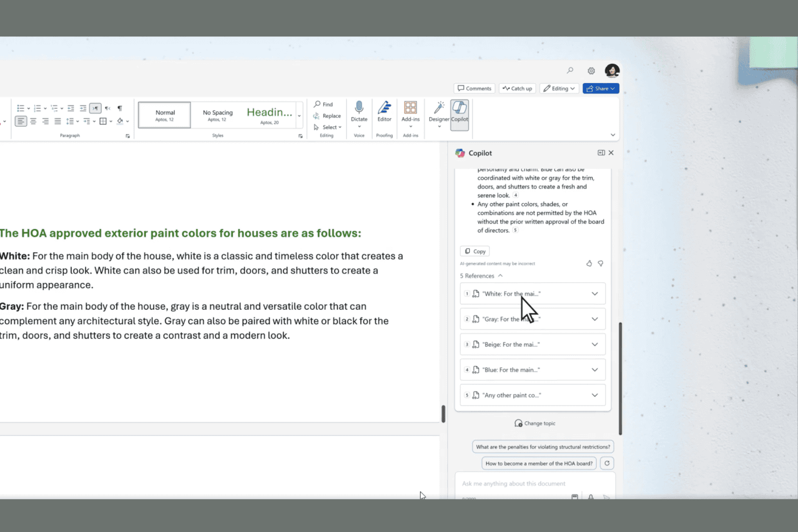Image resolution: width=798 pixels, height=532 pixels.
Task: Click the Share button
Action: pos(601,88)
